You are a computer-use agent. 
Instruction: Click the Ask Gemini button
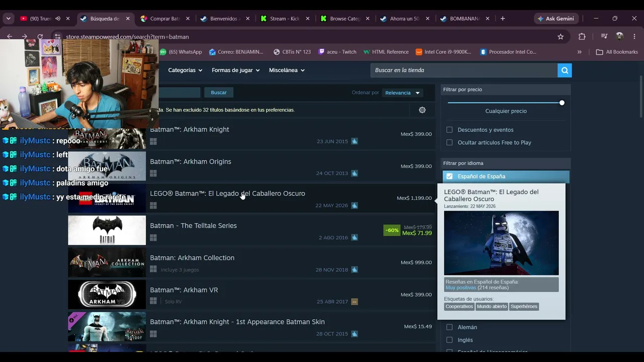(556, 19)
